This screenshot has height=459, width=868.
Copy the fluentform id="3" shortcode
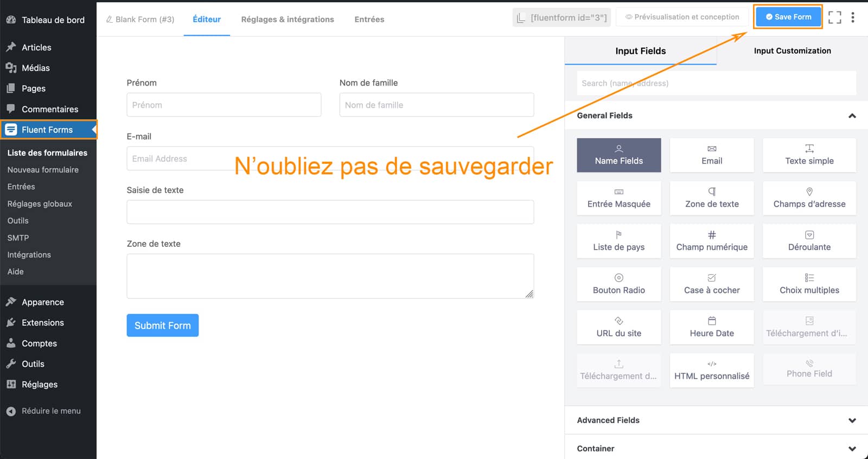[x=561, y=17]
